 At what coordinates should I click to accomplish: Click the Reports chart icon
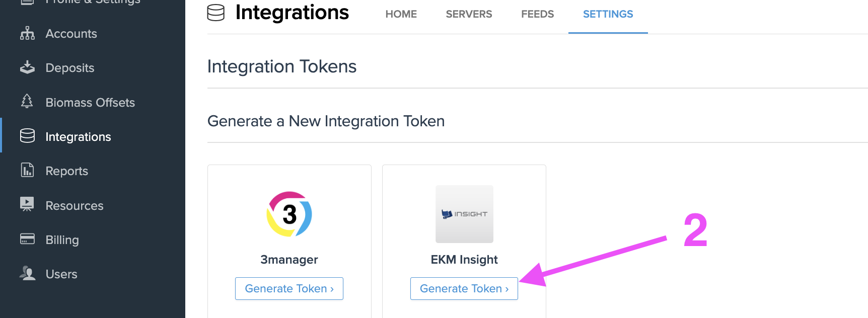coord(27,171)
